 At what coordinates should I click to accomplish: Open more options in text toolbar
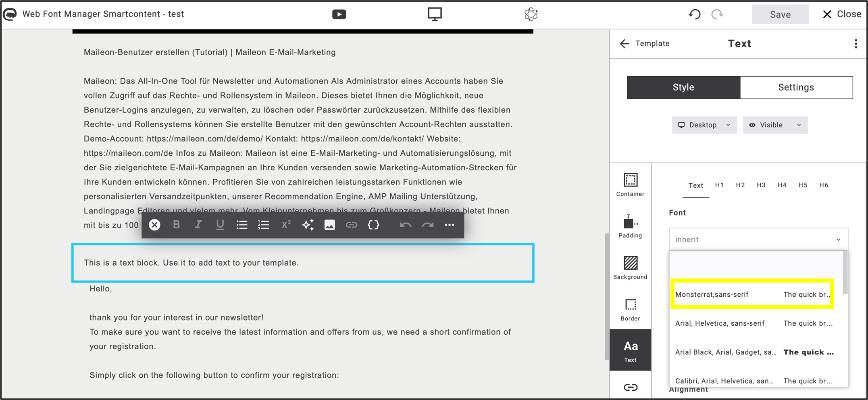click(x=450, y=225)
